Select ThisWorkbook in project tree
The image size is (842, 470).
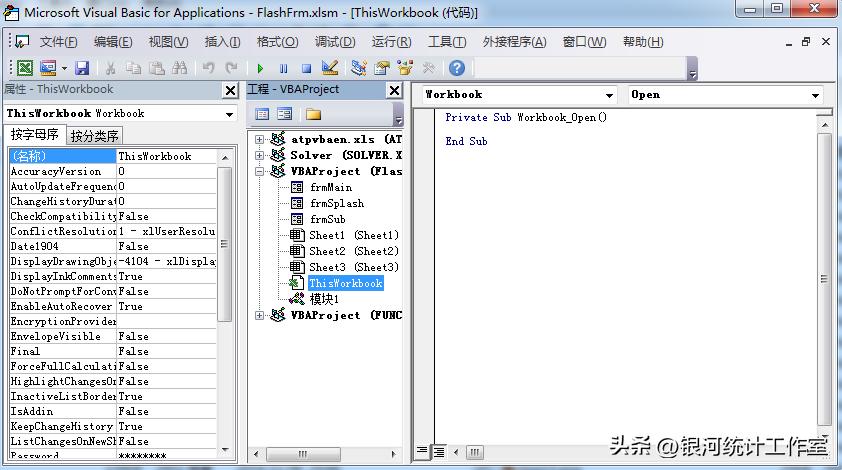pyautogui.click(x=346, y=283)
